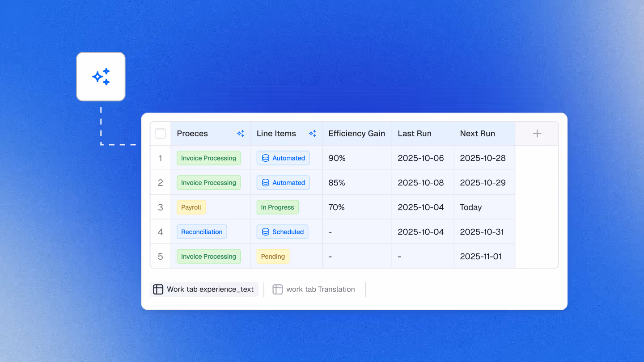Viewport: 644px width, 362px height.
Task: Select the In Progress tag in row 3
Action: (277, 207)
